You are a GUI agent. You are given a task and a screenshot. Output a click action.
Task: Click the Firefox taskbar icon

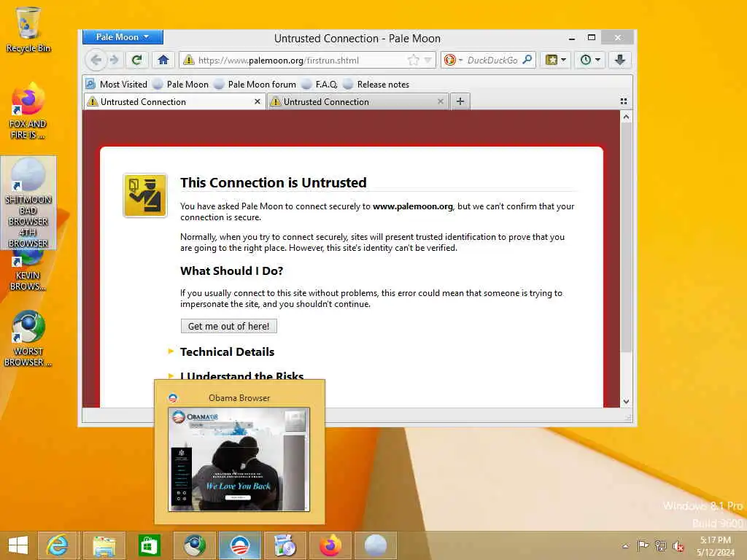pyautogui.click(x=330, y=545)
